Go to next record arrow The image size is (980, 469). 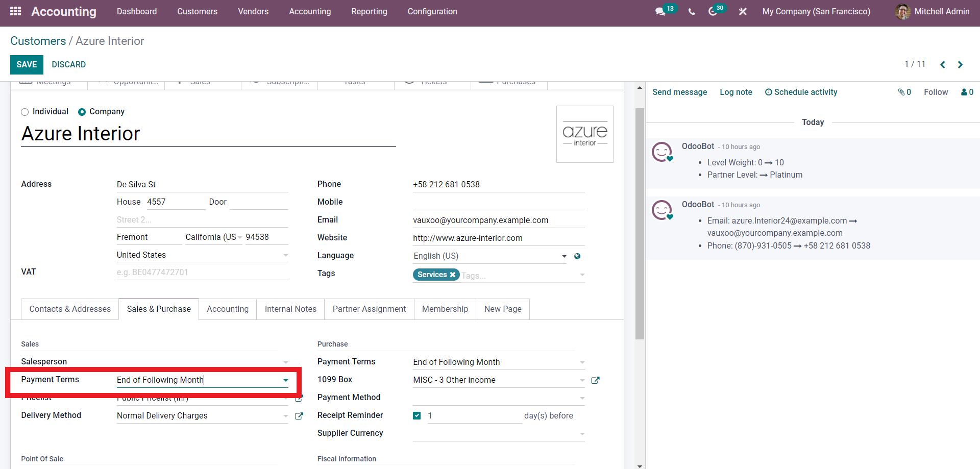960,65
